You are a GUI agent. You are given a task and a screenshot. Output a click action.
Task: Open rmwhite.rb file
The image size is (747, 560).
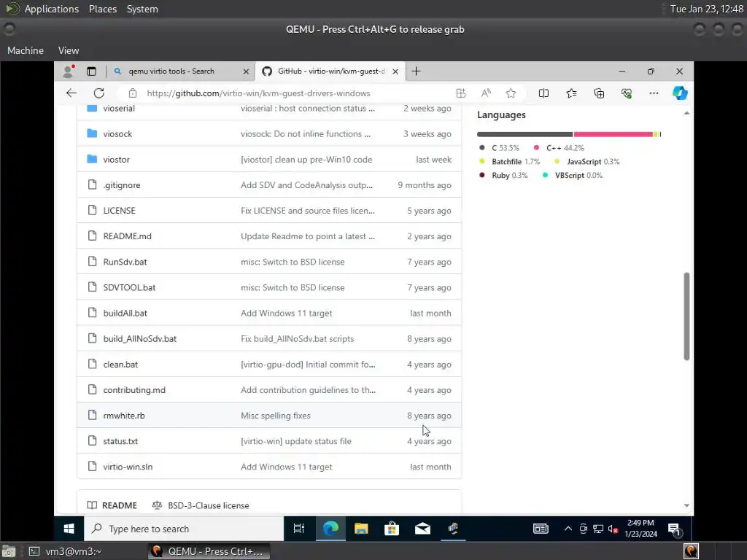point(124,416)
